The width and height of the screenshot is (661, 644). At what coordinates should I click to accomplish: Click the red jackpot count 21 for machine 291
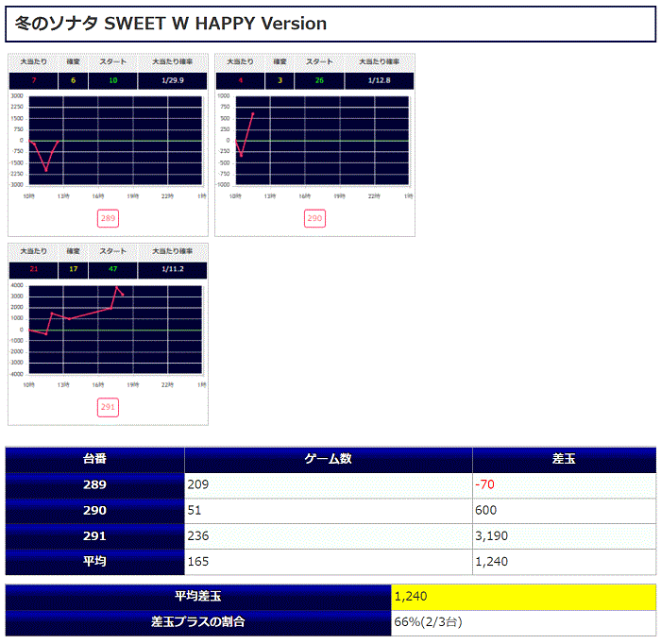coord(34,269)
